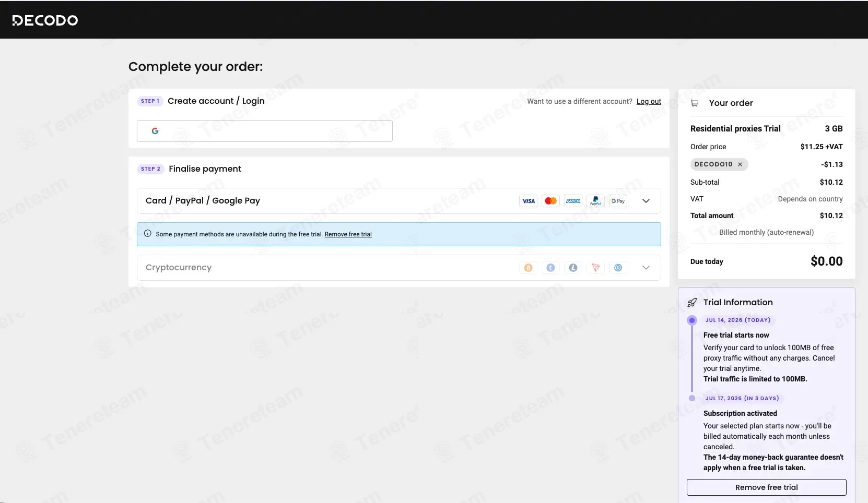Remove the DECODO10 coupon with its x
This screenshot has width=868, height=503.
pyautogui.click(x=740, y=164)
